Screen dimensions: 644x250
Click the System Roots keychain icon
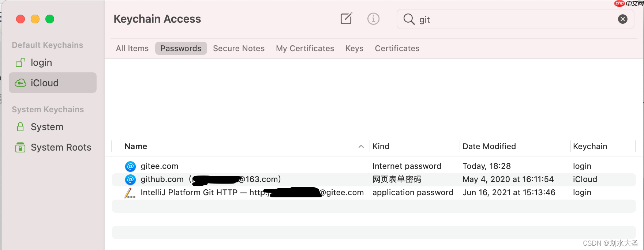pyautogui.click(x=20, y=147)
